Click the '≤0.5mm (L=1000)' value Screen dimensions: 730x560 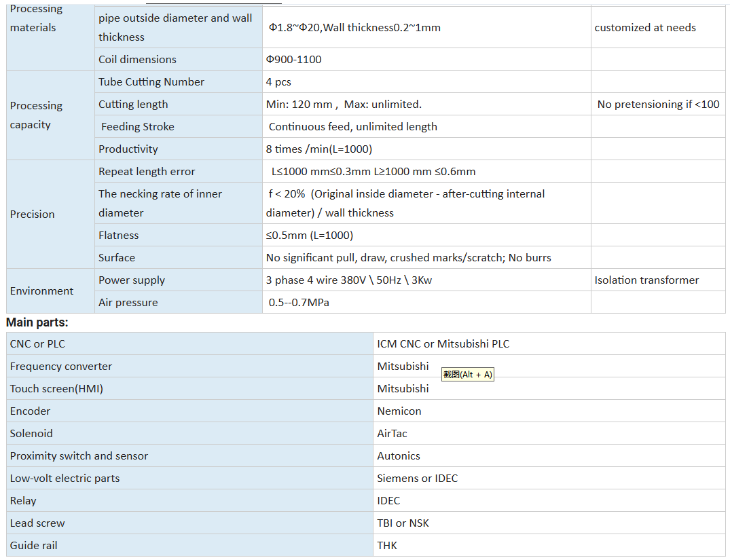(x=310, y=235)
